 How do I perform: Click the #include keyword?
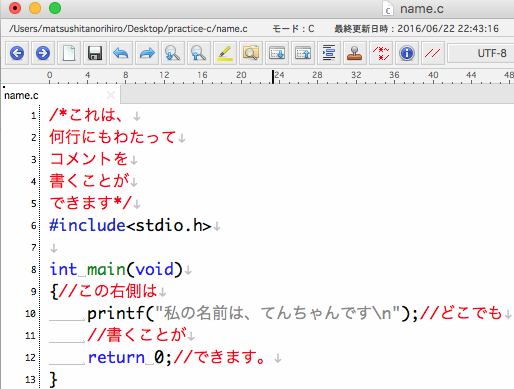coord(87,225)
